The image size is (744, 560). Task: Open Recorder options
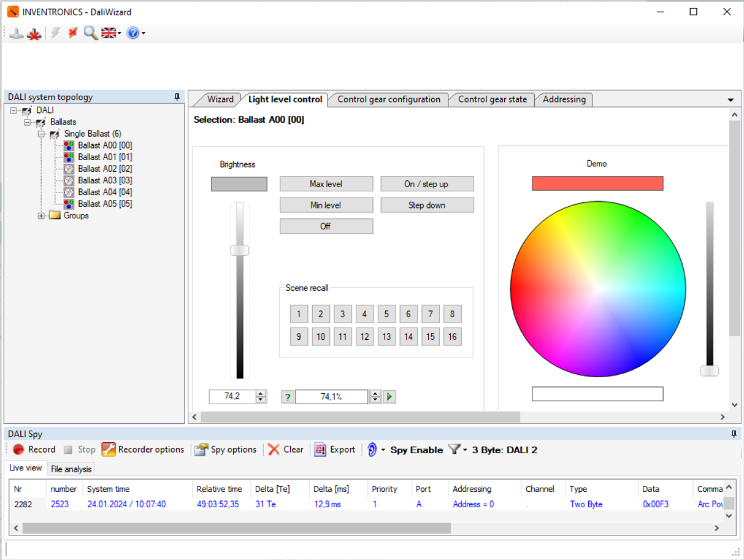(x=143, y=450)
